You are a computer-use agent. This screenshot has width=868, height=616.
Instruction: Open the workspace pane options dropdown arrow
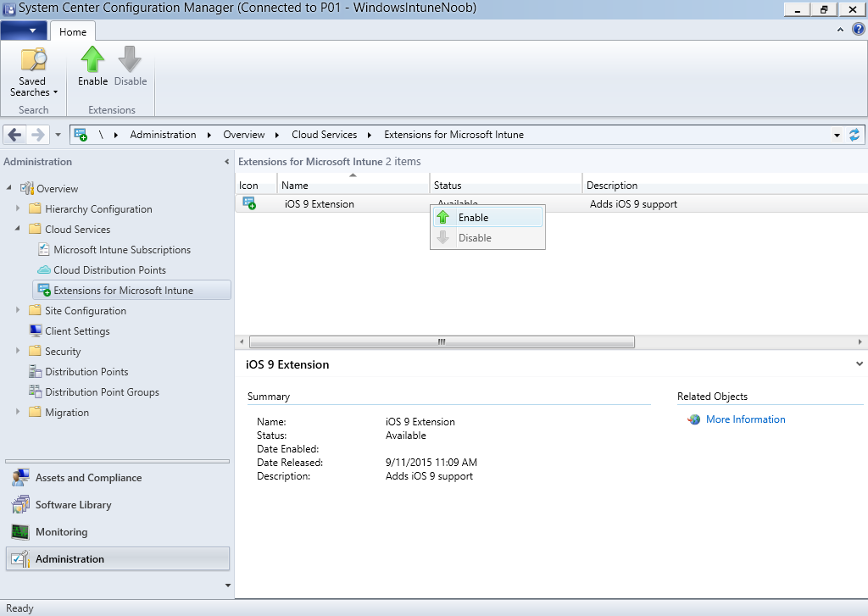[x=227, y=585]
